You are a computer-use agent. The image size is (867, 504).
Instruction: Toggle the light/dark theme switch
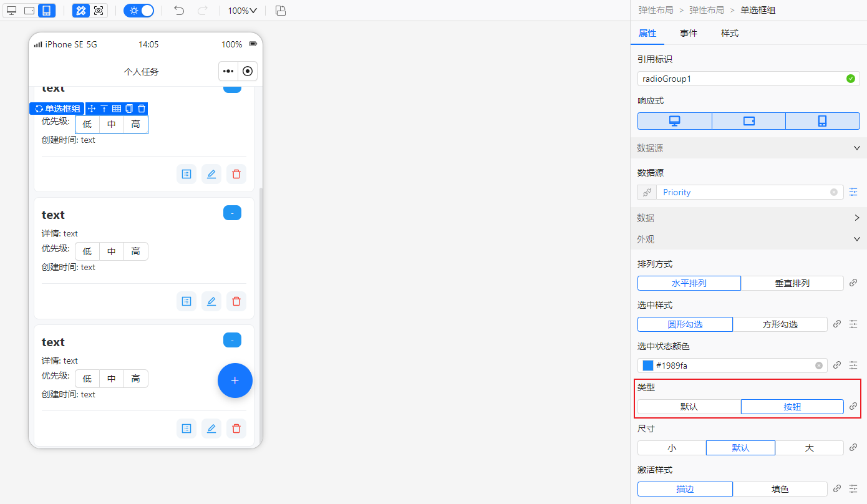click(138, 11)
